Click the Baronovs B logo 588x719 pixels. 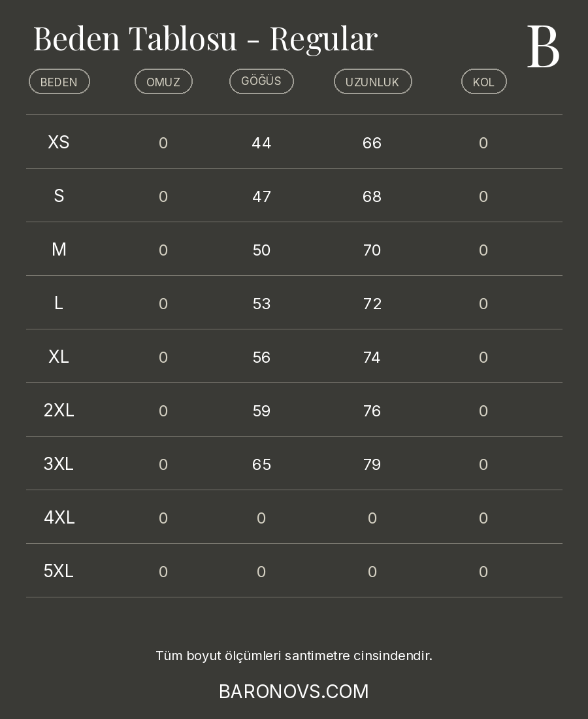coord(543,47)
